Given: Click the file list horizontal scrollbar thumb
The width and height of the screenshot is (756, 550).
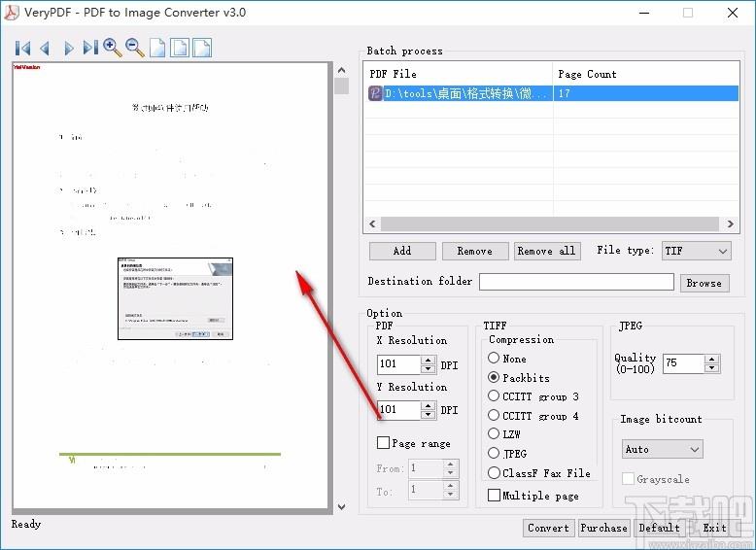Looking at the screenshot, I should click(x=550, y=223).
